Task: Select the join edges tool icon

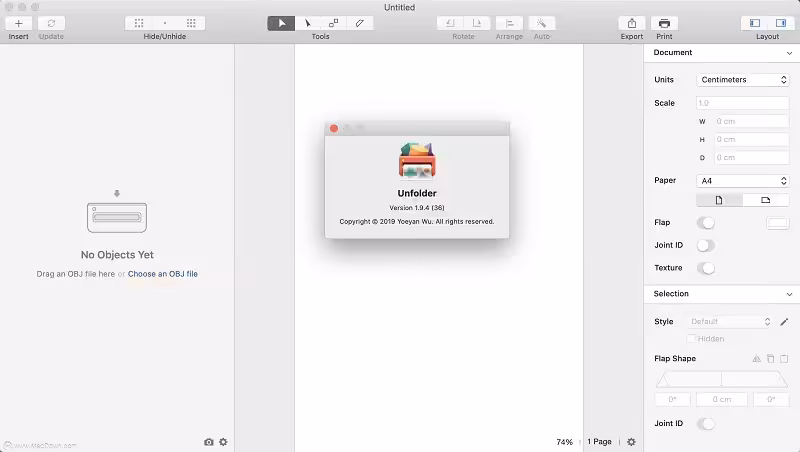Action: [334, 23]
